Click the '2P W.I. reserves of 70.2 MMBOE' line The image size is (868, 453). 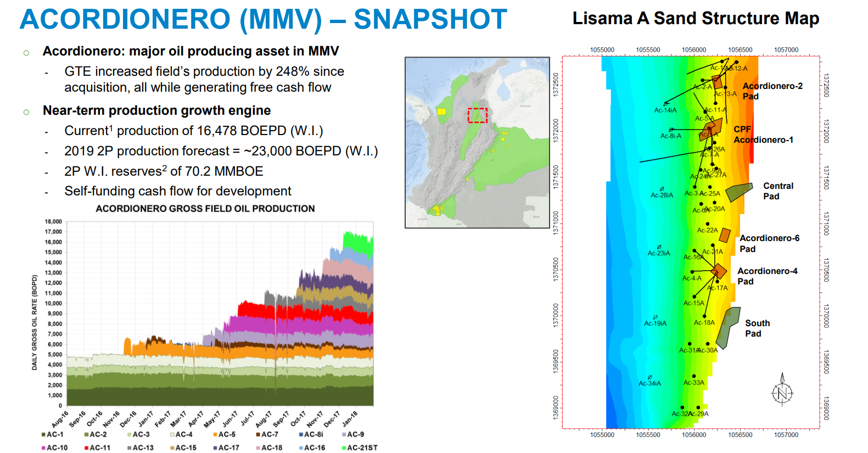coord(164,171)
